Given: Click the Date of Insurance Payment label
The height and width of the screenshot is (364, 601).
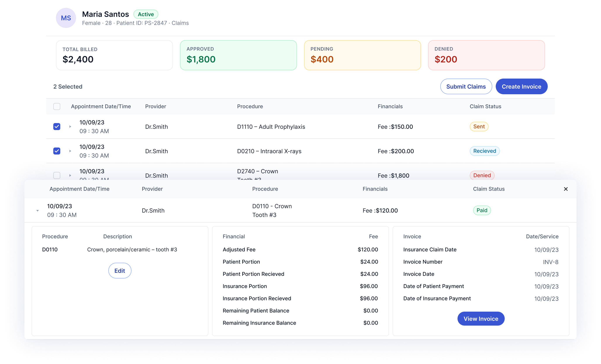Looking at the screenshot, I should (x=437, y=298).
